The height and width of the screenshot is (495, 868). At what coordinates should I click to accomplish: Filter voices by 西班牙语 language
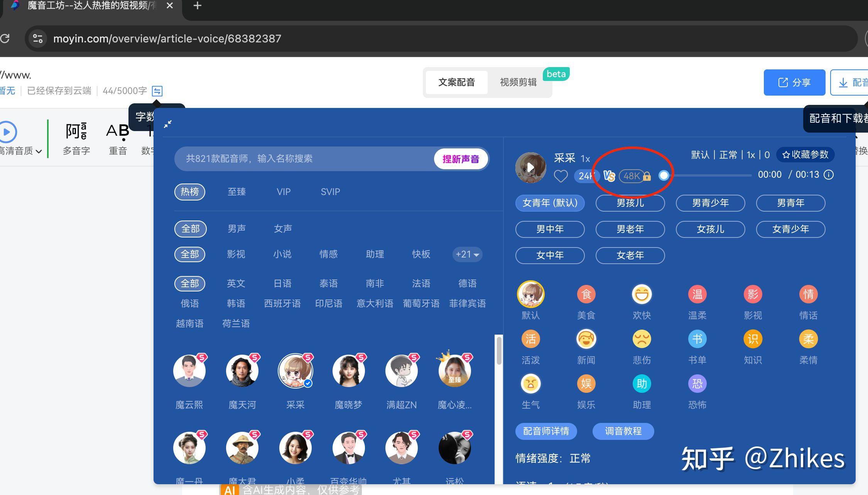282,304
